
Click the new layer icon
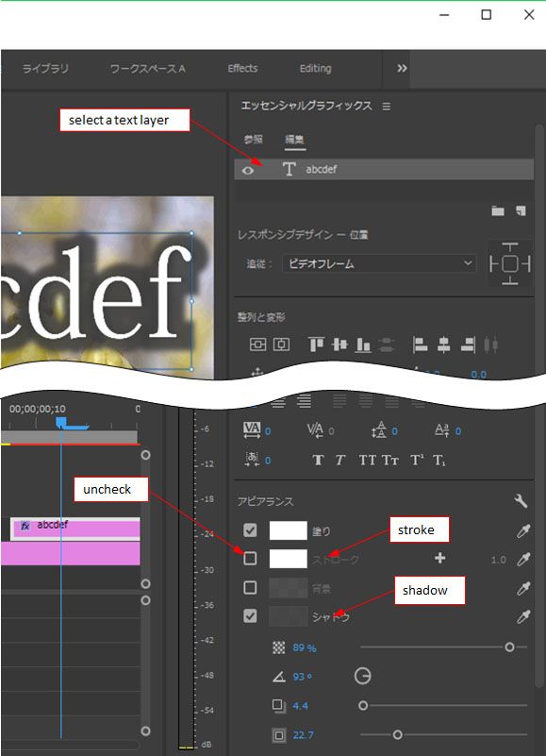click(521, 210)
